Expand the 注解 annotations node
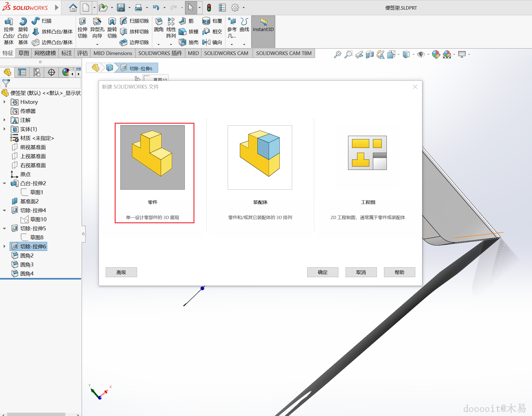The width and height of the screenshot is (532, 416). (4, 120)
